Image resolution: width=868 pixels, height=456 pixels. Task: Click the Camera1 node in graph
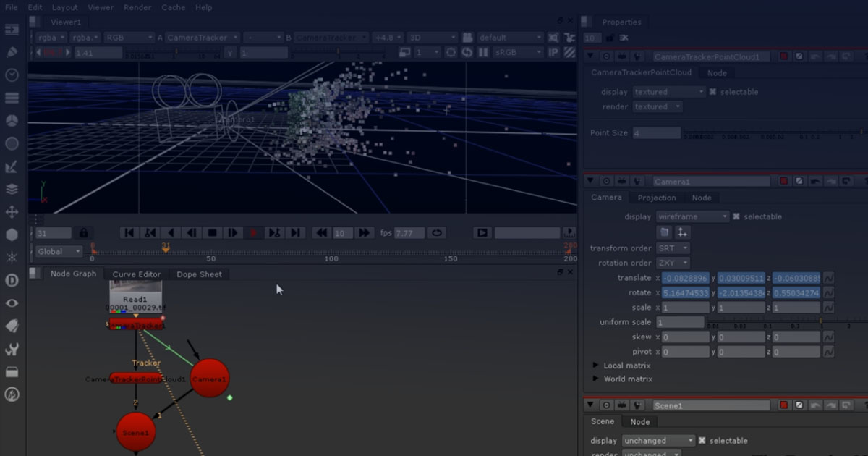[209, 379]
